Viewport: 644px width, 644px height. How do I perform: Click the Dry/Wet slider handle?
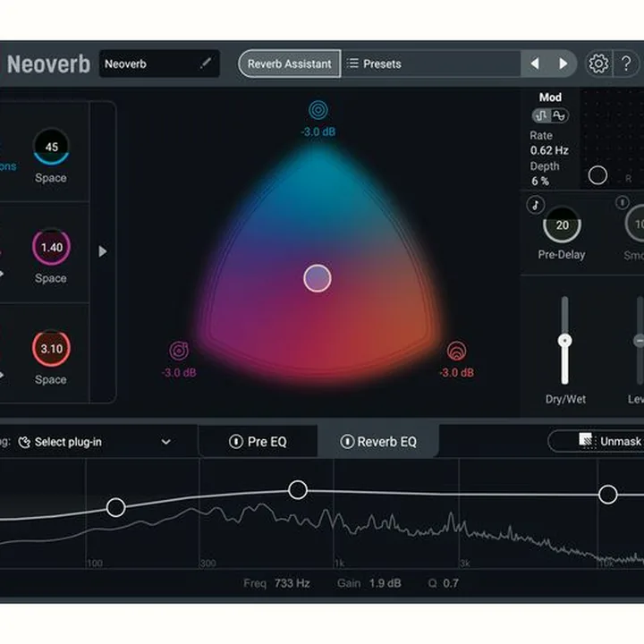pyautogui.click(x=564, y=341)
